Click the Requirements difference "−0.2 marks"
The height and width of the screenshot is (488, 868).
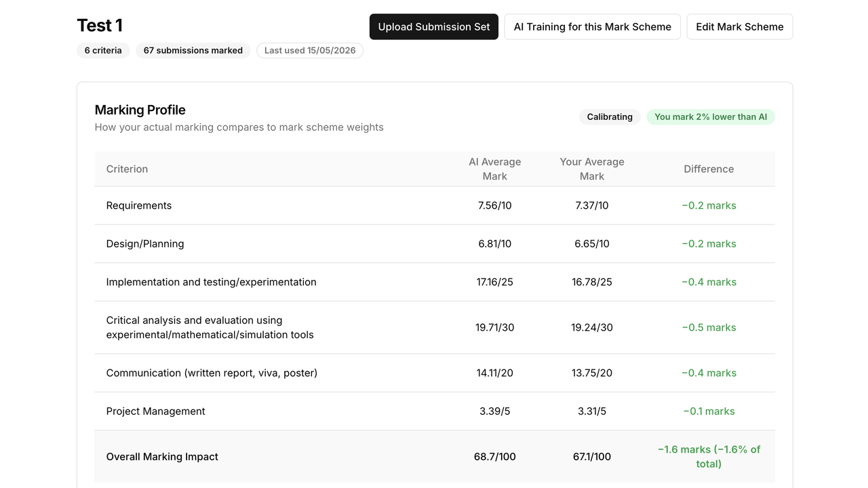pos(709,206)
